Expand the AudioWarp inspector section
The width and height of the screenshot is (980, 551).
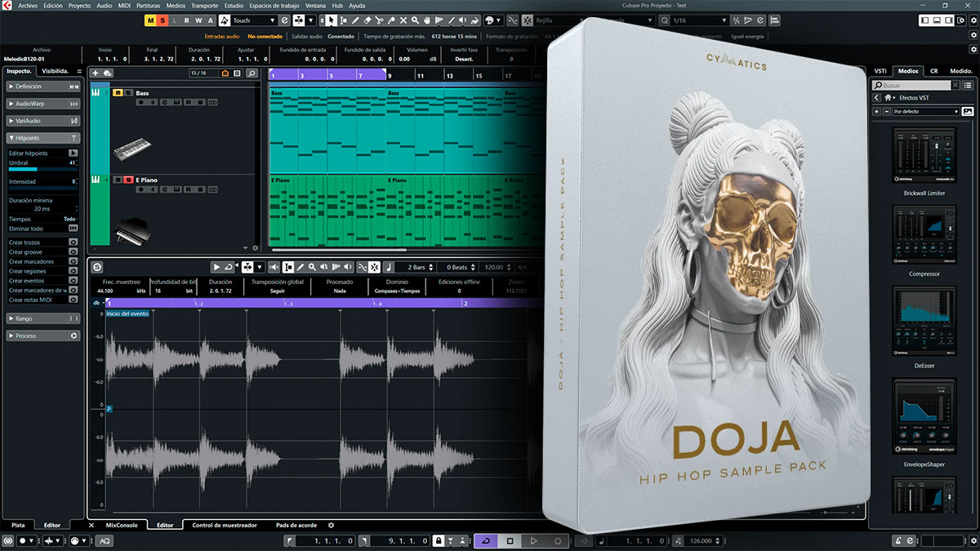point(43,104)
